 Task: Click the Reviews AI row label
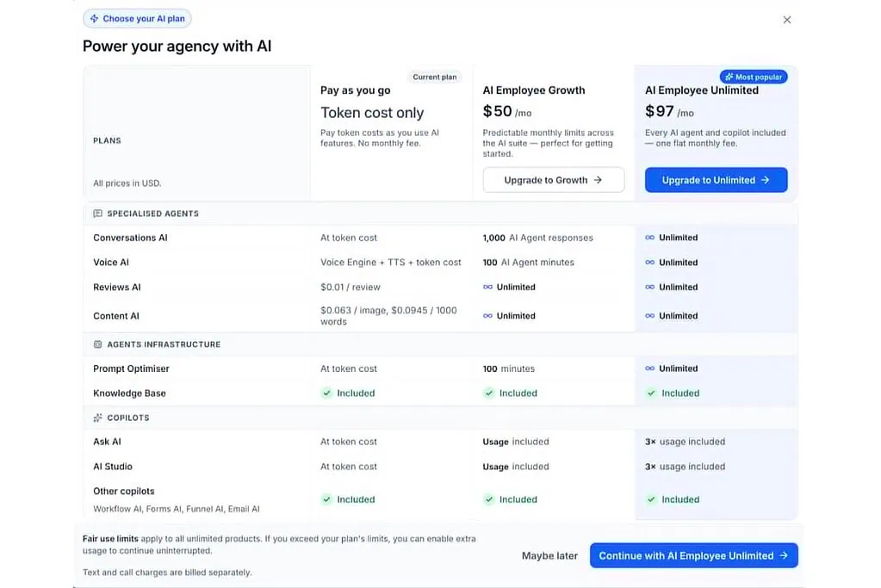pos(117,287)
